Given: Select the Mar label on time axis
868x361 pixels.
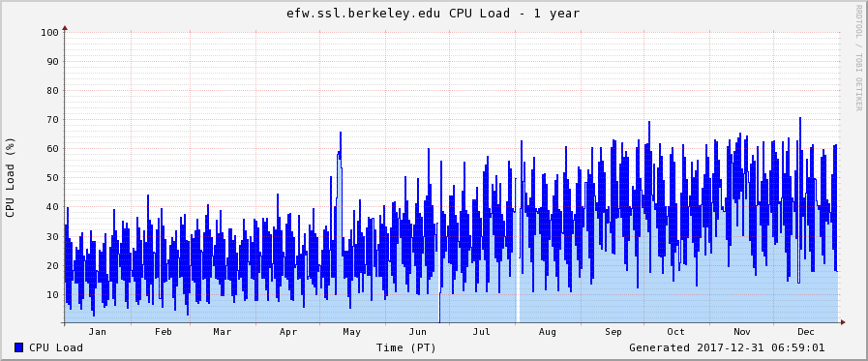Looking at the screenshot, I should click(x=222, y=332).
